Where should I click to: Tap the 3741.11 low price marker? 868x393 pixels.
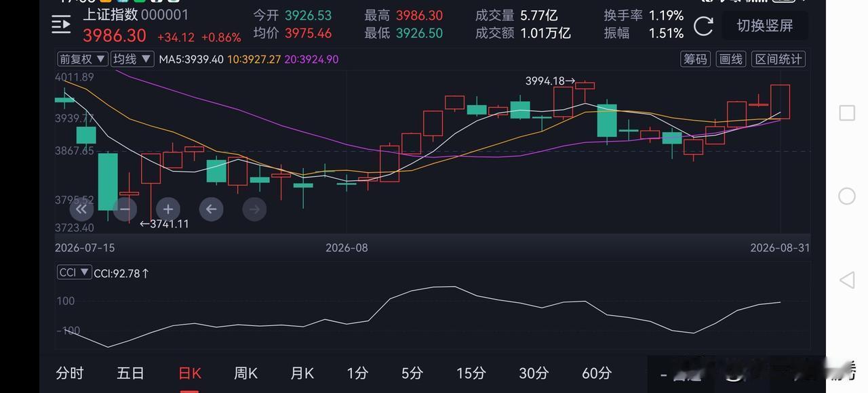click(164, 224)
